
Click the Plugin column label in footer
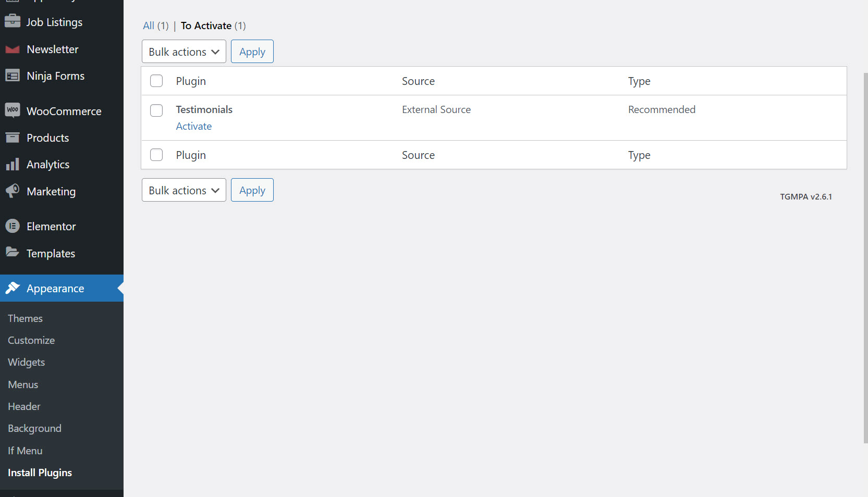tap(191, 155)
